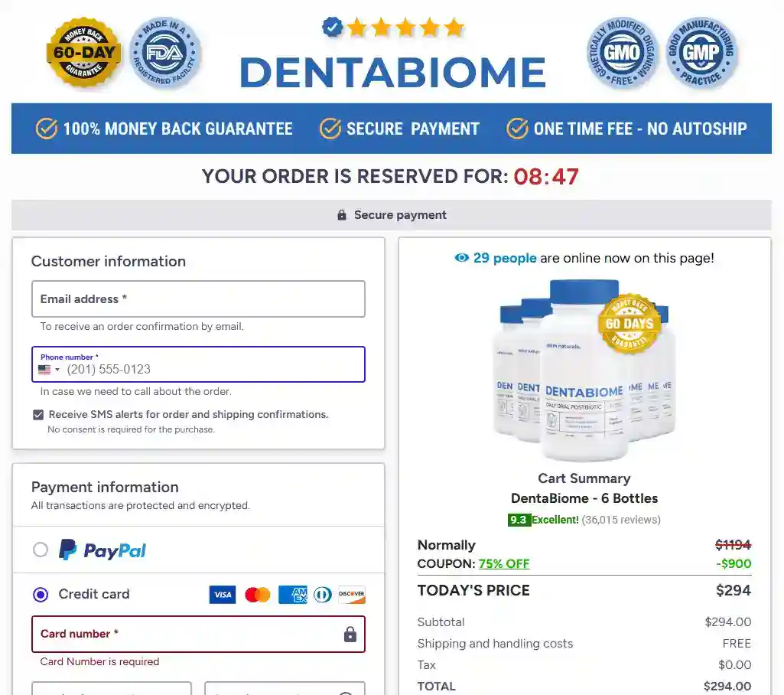
Task: Click the Subtotal $294.00 value
Action: [x=728, y=622]
